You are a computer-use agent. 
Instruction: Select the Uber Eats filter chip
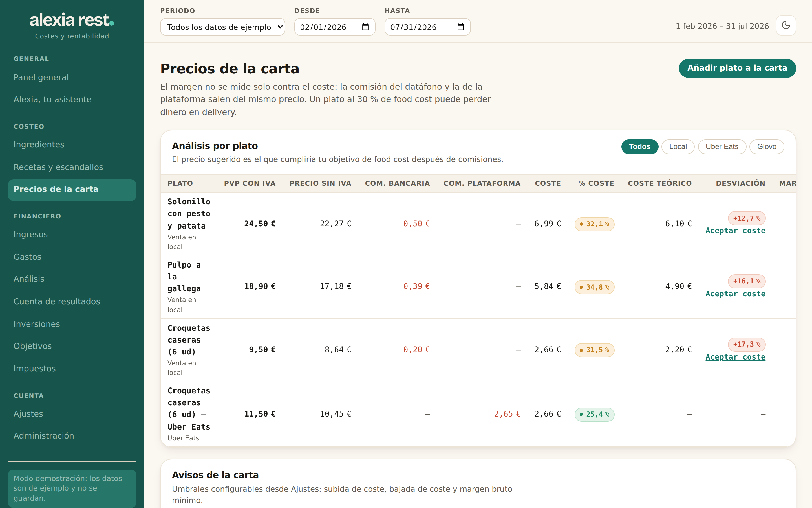tap(722, 147)
